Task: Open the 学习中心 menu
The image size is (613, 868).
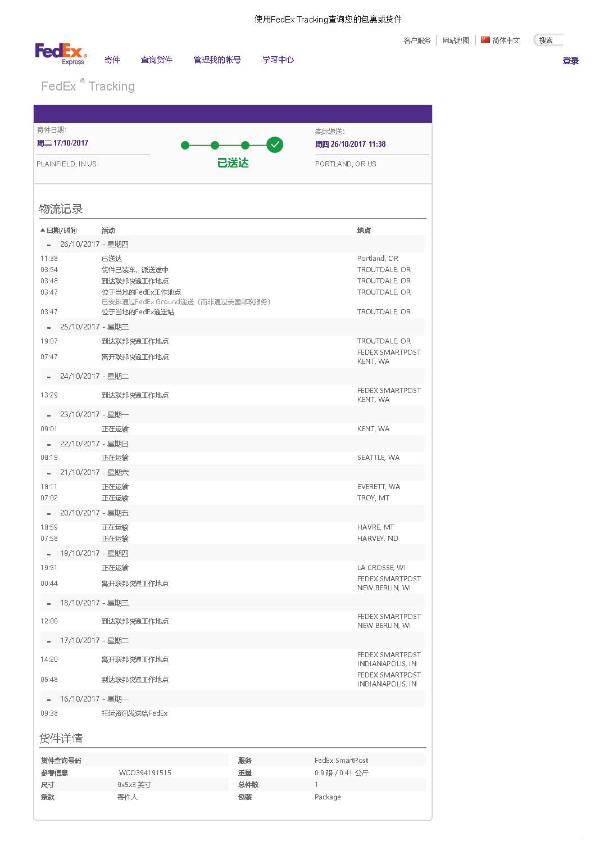Action: 278,60
